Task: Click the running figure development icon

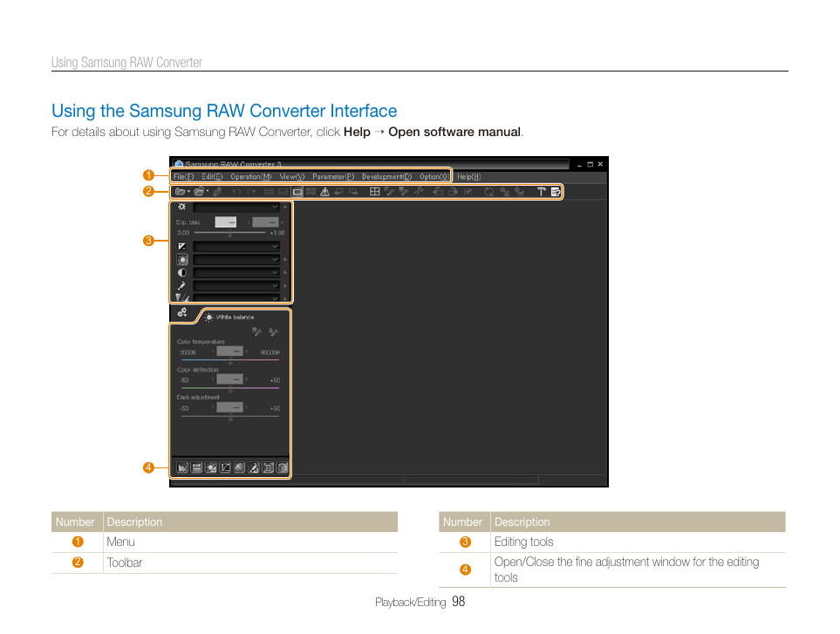Action: pos(419,191)
